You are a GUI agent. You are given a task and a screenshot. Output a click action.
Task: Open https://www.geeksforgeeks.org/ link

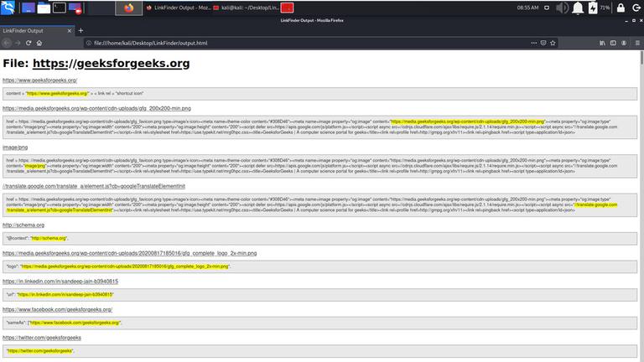pyautogui.click(x=40, y=80)
